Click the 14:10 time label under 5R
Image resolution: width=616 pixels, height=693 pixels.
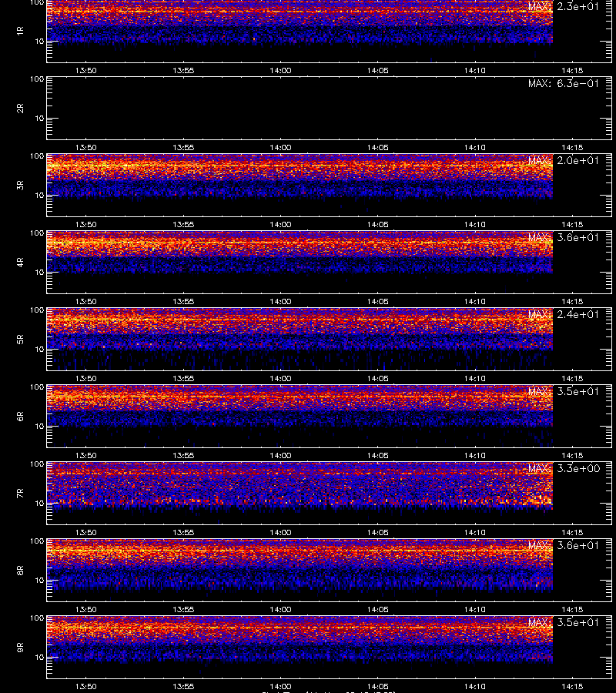pos(475,378)
